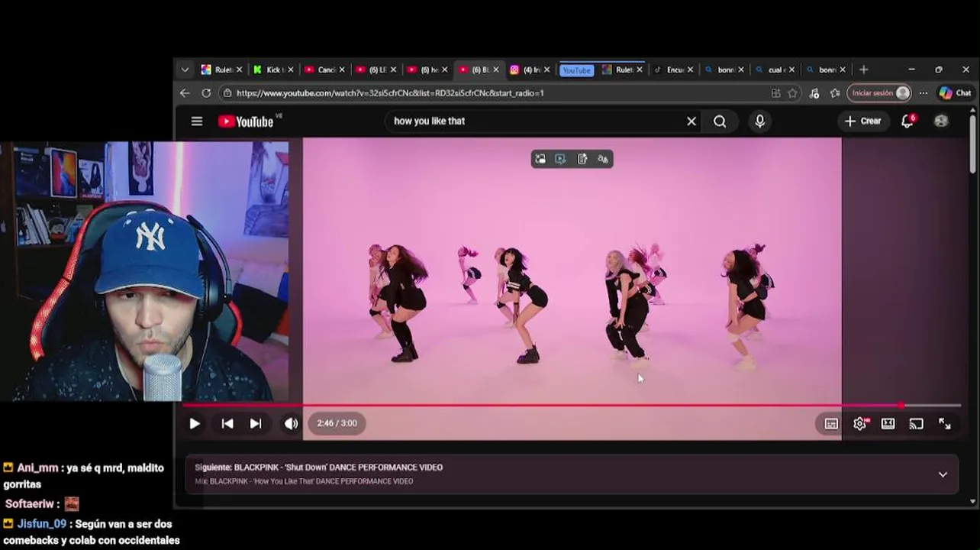
Task: Click the red progress bar scrubber handle
Action: pos(901,406)
